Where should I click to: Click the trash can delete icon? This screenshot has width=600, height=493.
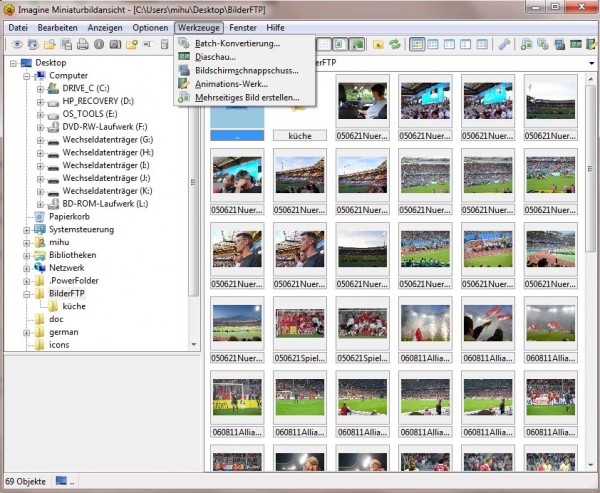165,44
